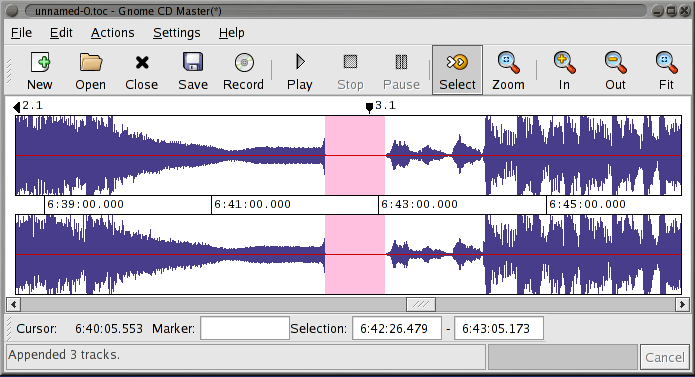Open a file with the Open folder icon
The width and height of the screenshot is (695, 377).
[x=90, y=70]
